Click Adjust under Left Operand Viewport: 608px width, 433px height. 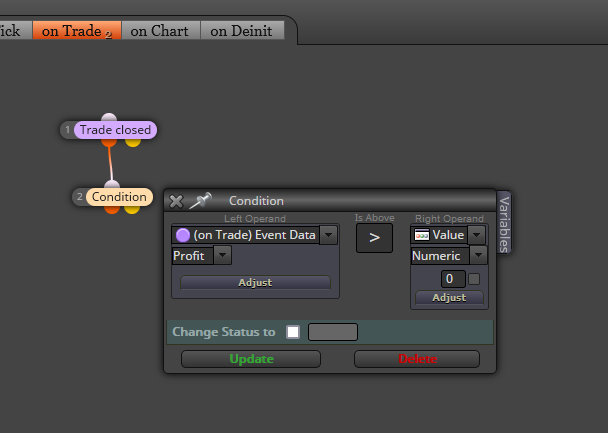[255, 282]
